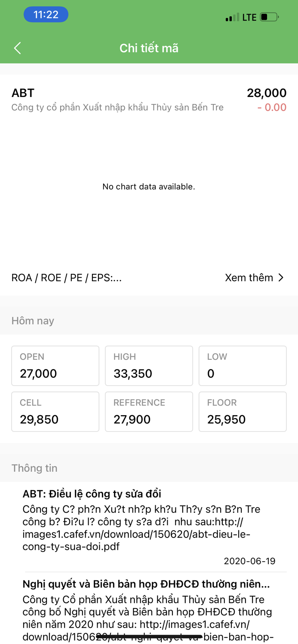Expand the ROA / ROE / PE / EPS details
Screen dimensions: 298x644
[66, 277]
